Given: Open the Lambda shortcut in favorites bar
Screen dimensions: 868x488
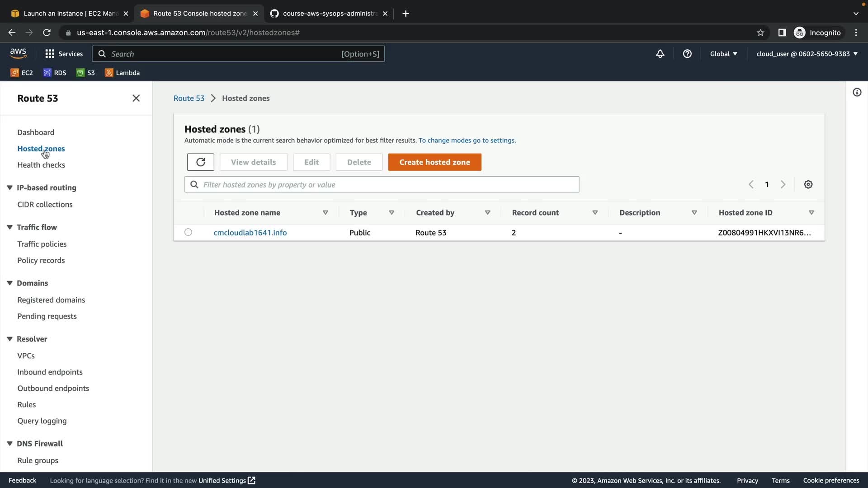Looking at the screenshot, I should pos(122,73).
